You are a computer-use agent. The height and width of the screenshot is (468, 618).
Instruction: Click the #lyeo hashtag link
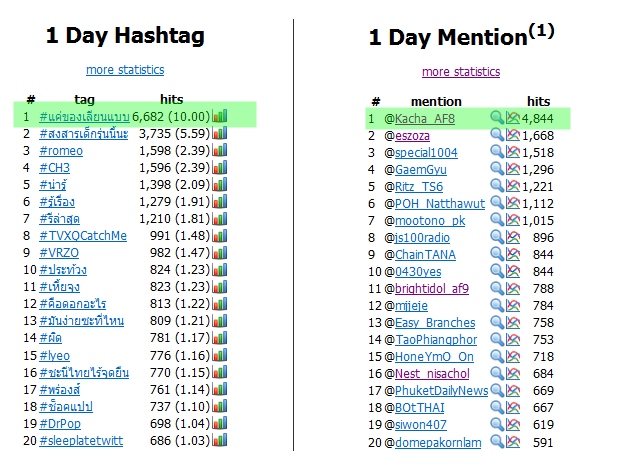point(55,355)
